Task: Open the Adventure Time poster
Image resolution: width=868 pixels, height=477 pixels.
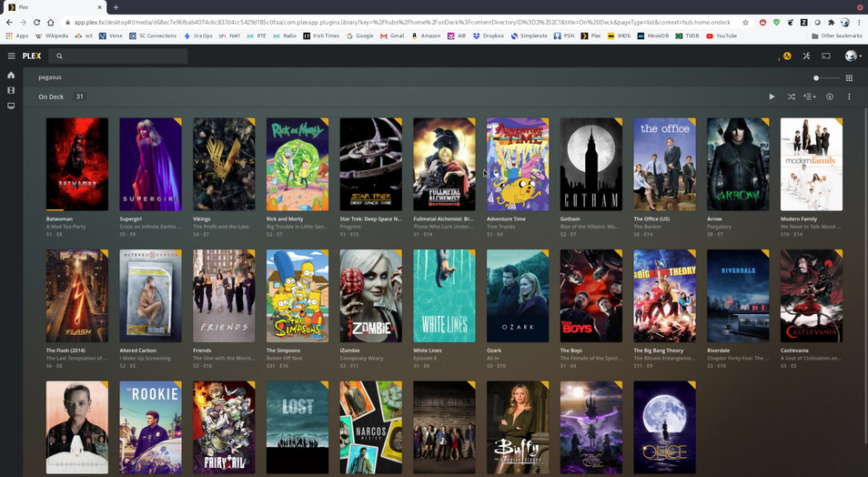Action: (518, 164)
